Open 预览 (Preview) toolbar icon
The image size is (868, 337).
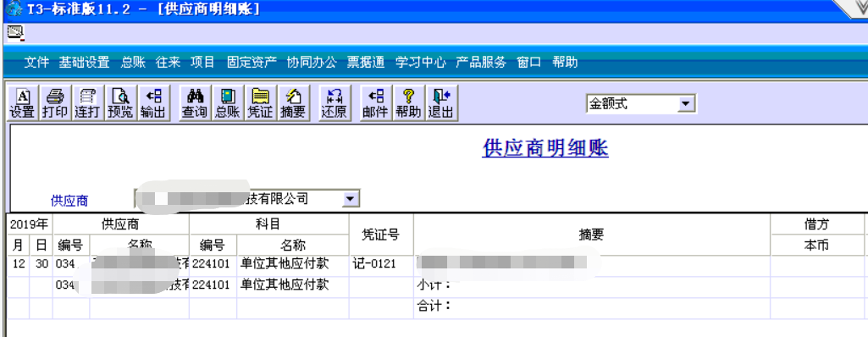(120, 103)
